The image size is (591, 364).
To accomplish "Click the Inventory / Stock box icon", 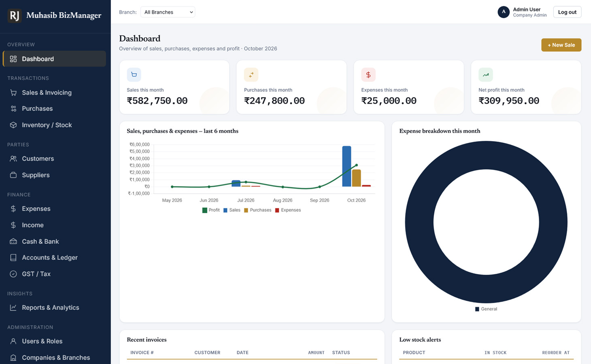I will tap(13, 125).
